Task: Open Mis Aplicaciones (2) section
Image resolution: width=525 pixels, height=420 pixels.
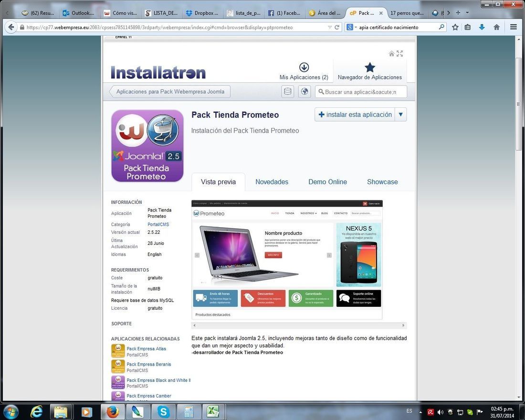Action: tap(304, 71)
